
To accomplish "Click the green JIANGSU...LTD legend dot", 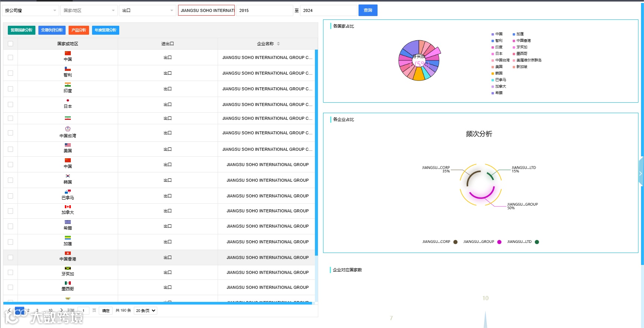I will (537, 242).
